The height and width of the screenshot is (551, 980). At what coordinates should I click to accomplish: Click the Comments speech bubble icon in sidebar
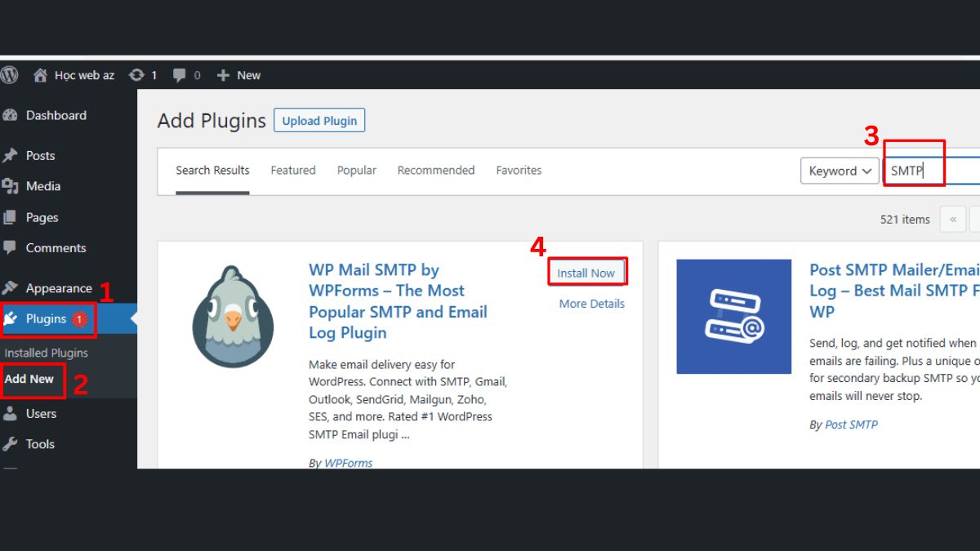(x=11, y=248)
